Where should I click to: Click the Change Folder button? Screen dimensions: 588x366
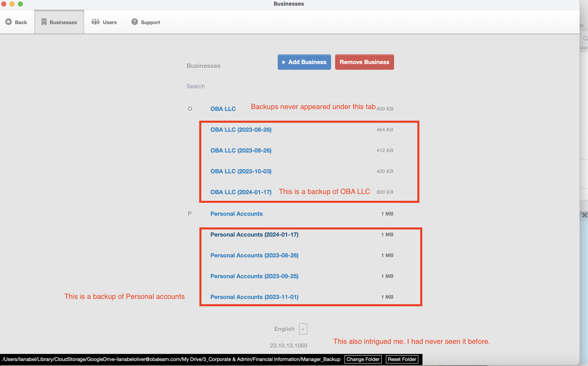363,359
